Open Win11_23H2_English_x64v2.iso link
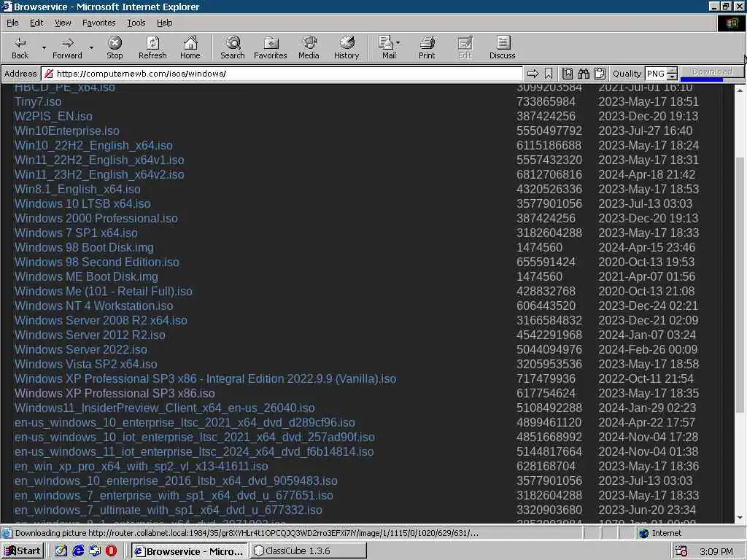Image resolution: width=747 pixels, height=560 pixels. click(99, 174)
